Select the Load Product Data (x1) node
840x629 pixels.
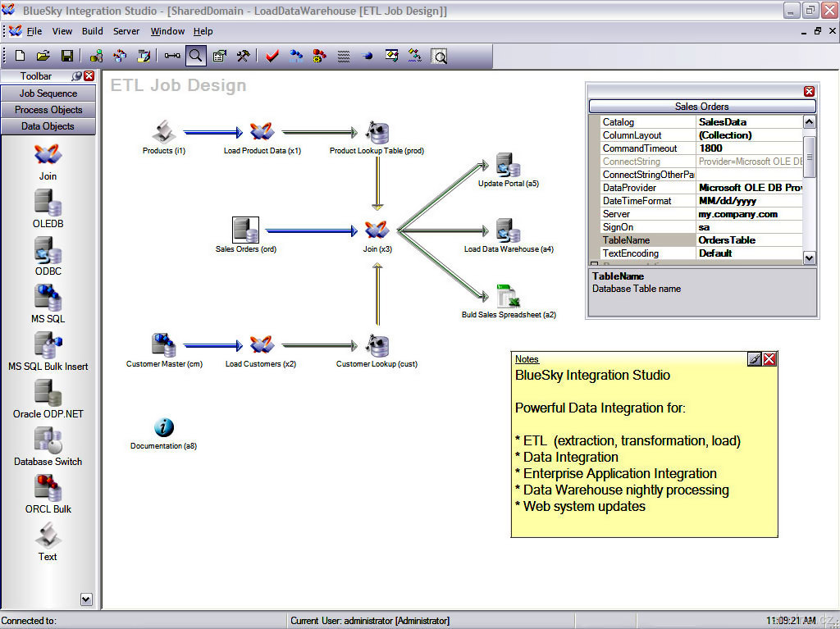(262, 138)
